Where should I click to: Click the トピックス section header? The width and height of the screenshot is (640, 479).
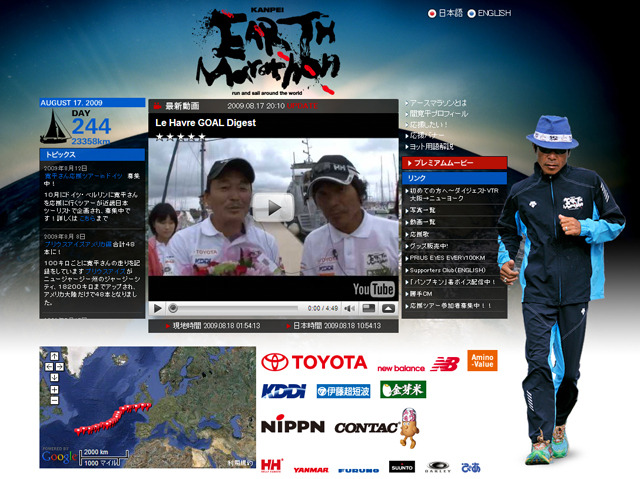pyautogui.click(x=92, y=155)
